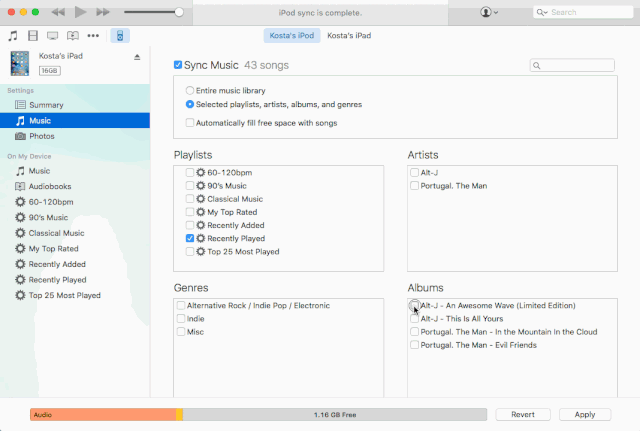Click the rewind playback button
The image size is (640, 431).
coord(58,12)
